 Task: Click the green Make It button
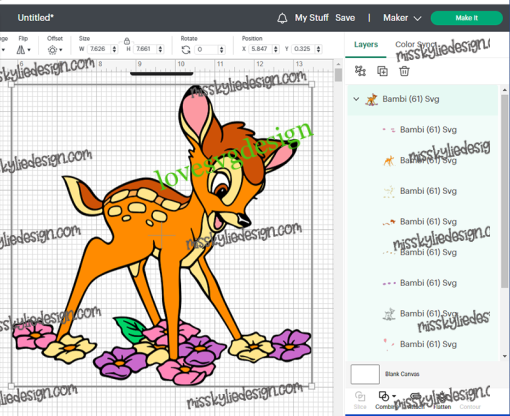coord(466,18)
